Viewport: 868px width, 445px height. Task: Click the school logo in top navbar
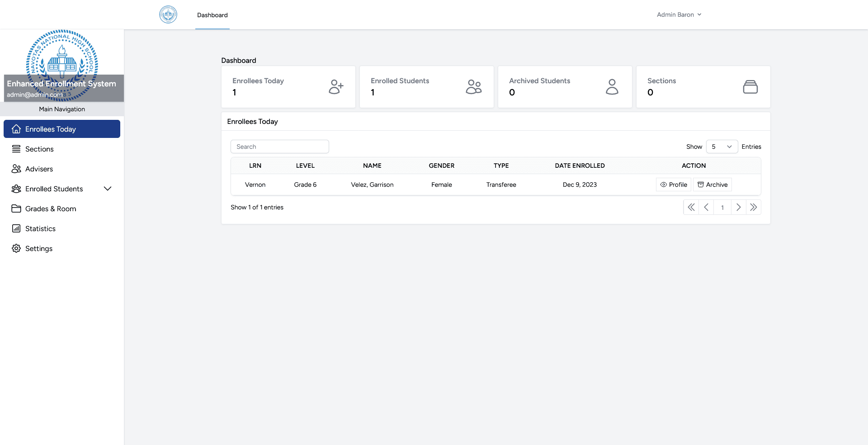click(x=168, y=14)
